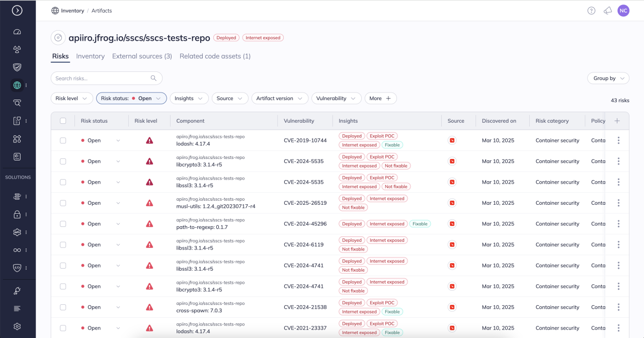Open the plug connectors icon in sidebar
The image size is (644, 338).
[17, 291]
